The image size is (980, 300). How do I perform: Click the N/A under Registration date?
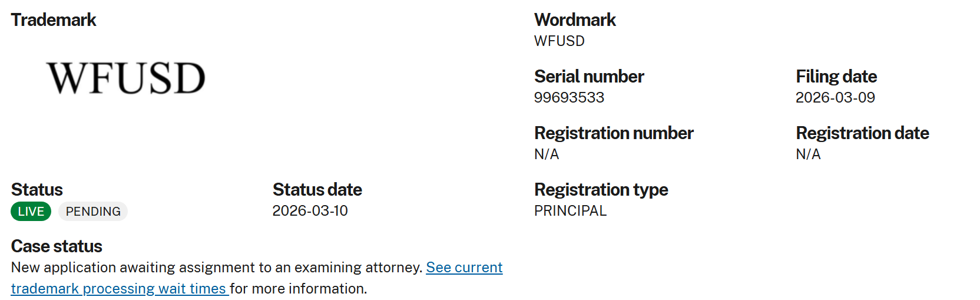pos(808,154)
